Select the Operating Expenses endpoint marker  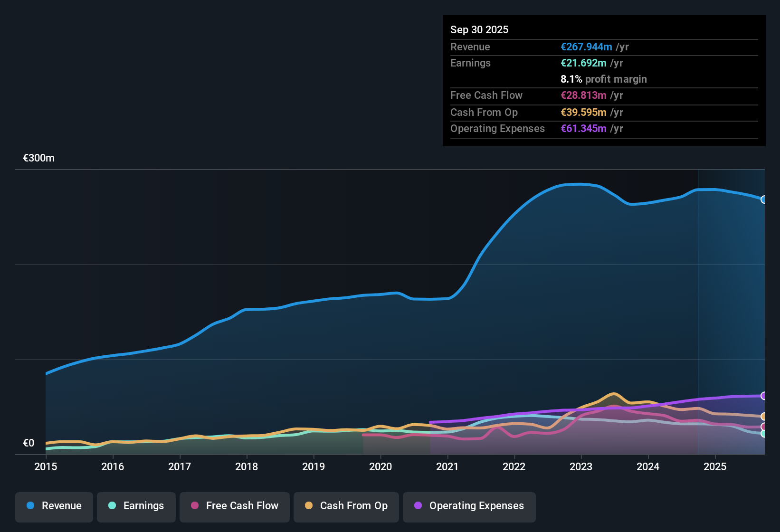(764, 396)
